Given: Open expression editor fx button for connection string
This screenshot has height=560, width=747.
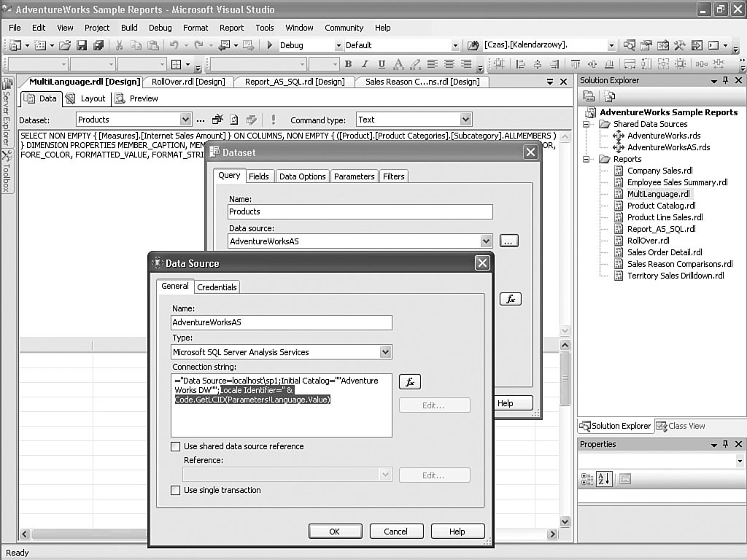Looking at the screenshot, I should click(410, 382).
